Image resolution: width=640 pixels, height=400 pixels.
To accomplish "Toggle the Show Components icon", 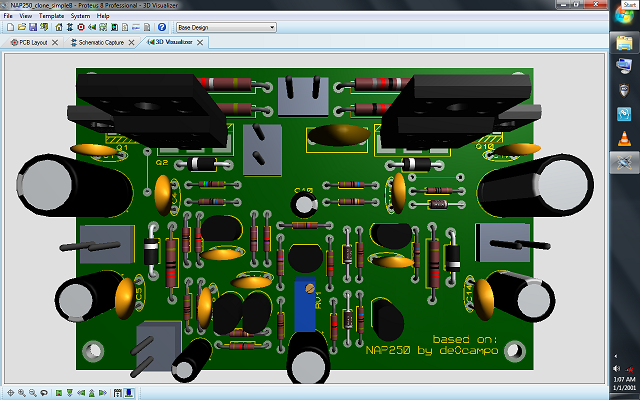I will click(129, 393).
